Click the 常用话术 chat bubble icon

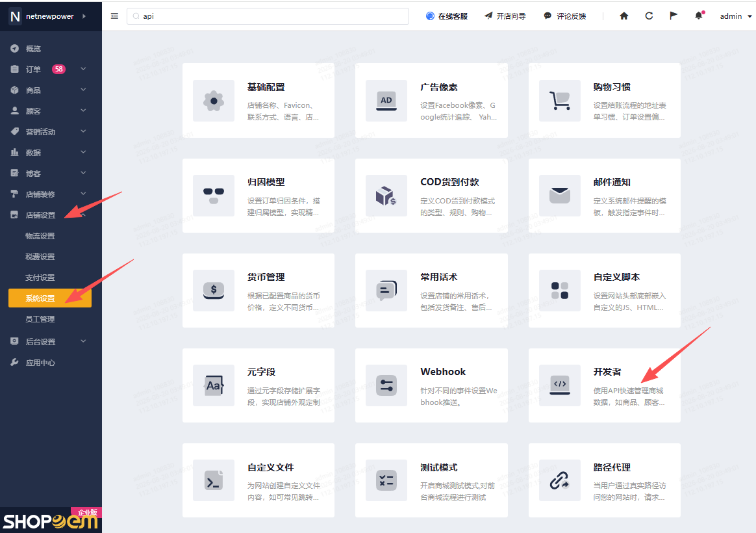pos(386,291)
